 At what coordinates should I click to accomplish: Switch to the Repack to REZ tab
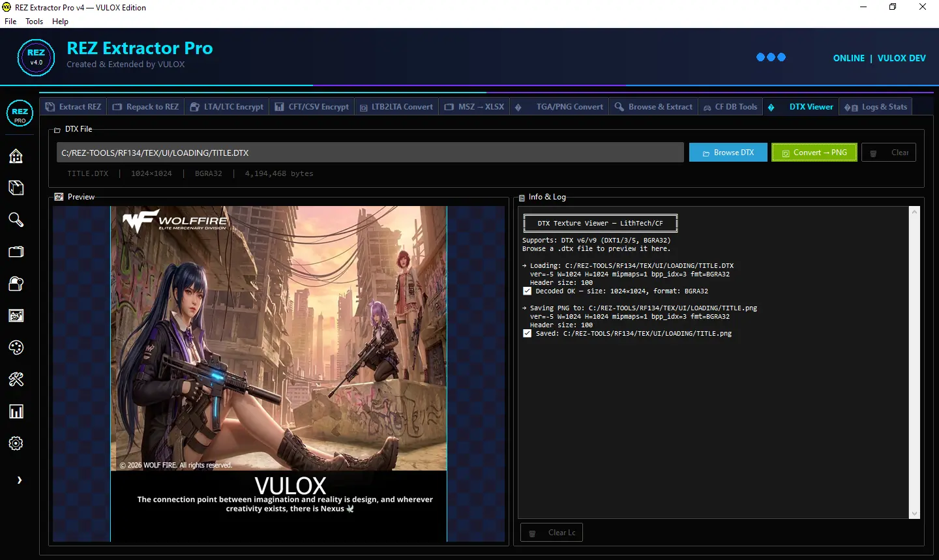pos(145,107)
